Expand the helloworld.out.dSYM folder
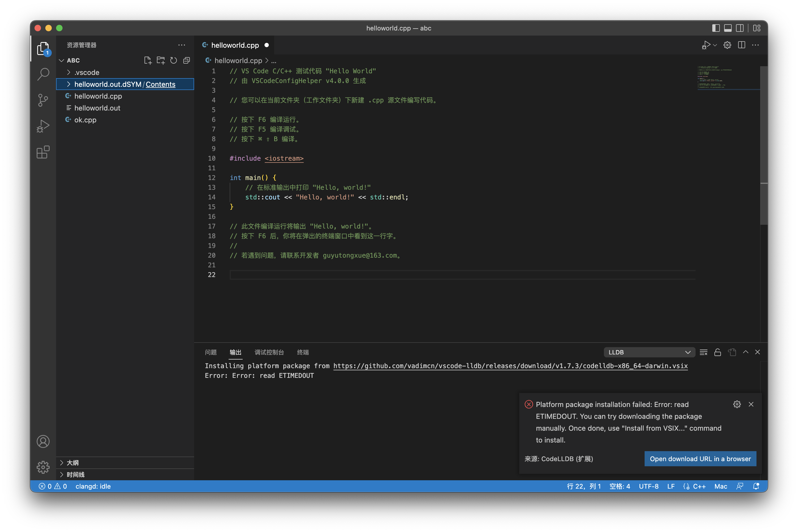This screenshot has height=532, width=798. click(68, 84)
